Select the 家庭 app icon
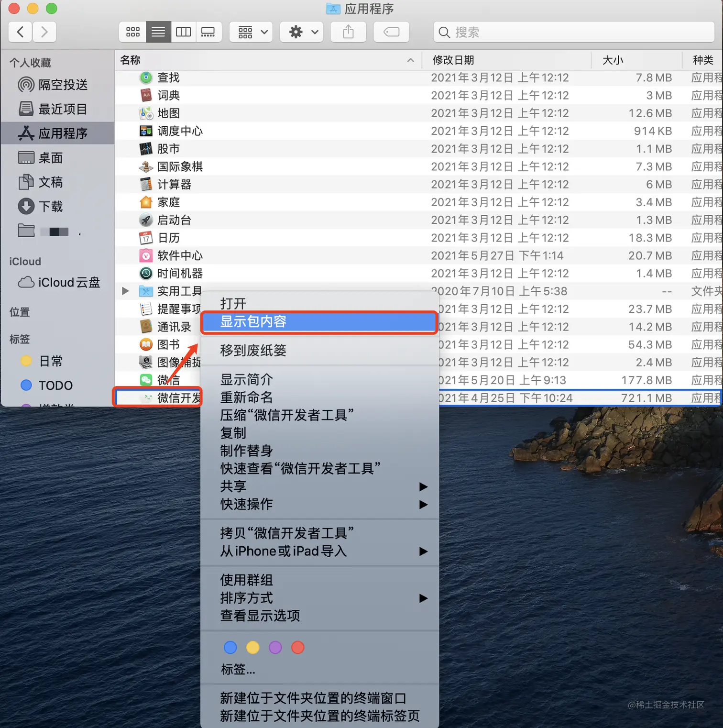723x728 pixels. 146,202
